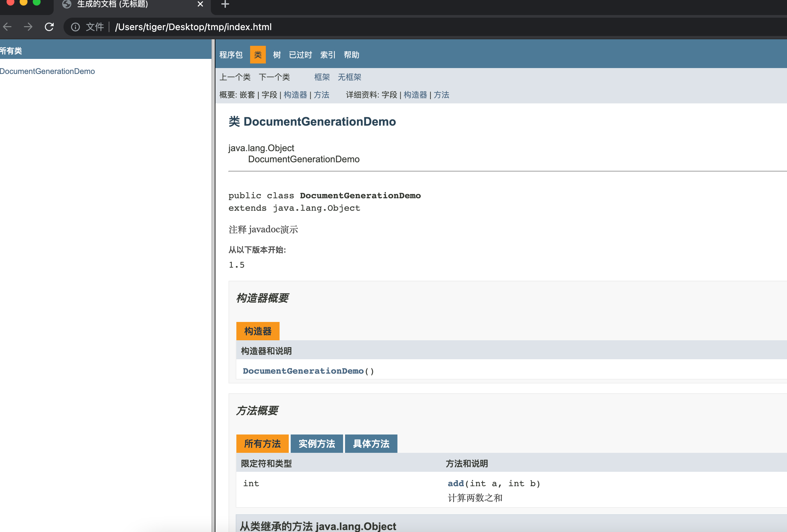Screen dimensions: 787x532
Task: Jump to 构造器 in 详细资料 row
Action: [x=415, y=95]
